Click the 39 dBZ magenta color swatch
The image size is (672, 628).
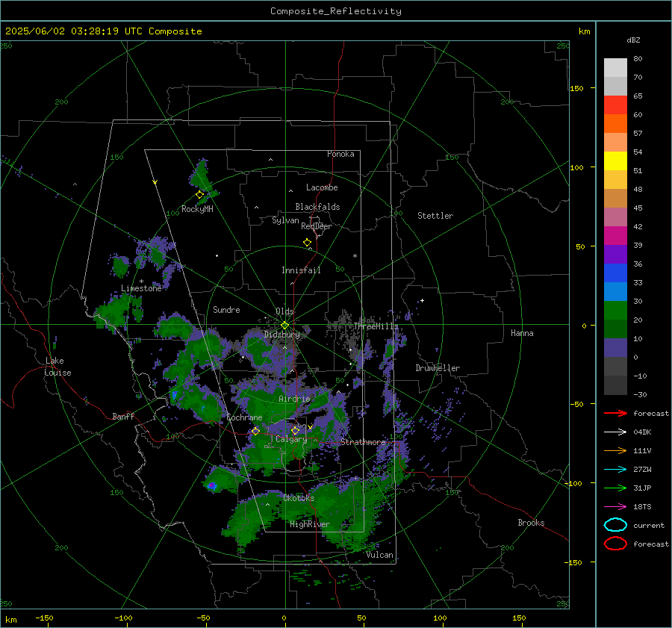[x=615, y=236]
